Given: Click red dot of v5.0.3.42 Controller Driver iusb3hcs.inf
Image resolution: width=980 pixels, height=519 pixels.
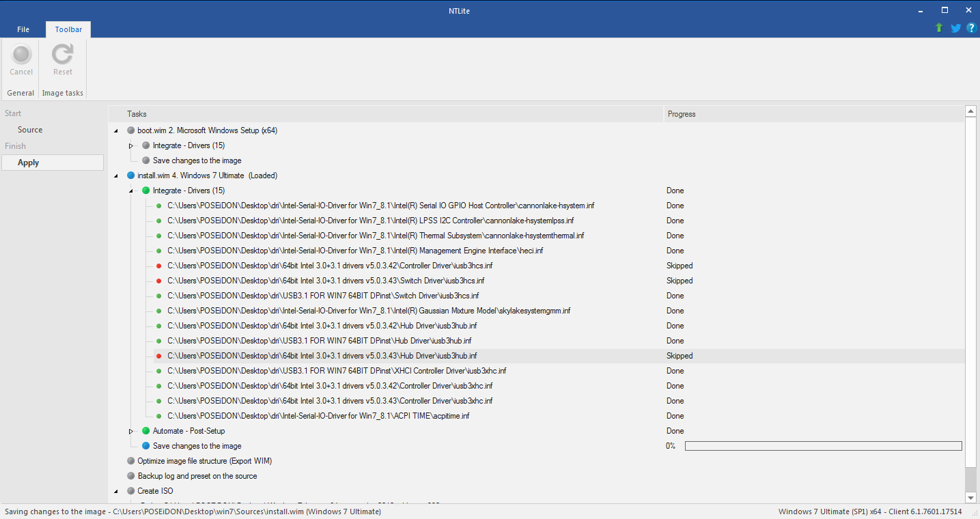Looking at the screenshot, I should click(158, 266).
